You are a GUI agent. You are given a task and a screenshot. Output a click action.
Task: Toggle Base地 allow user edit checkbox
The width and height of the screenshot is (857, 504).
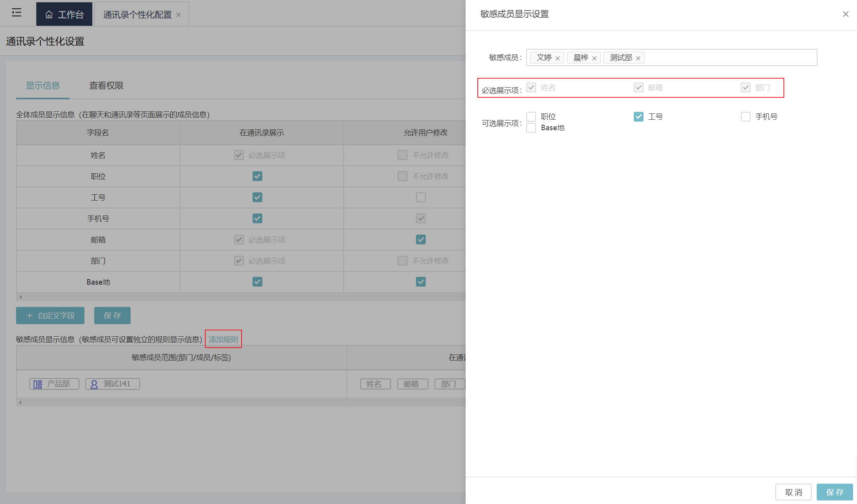point(421,282)
